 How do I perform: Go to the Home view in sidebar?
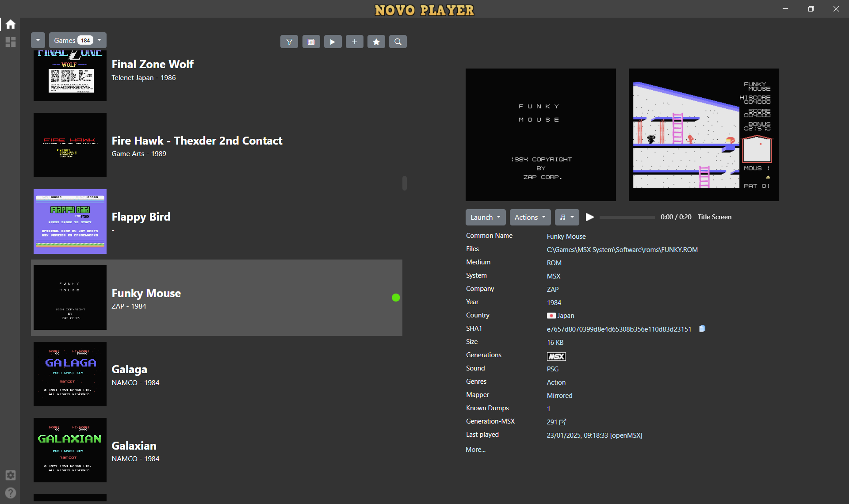click(x=11, y=24)
